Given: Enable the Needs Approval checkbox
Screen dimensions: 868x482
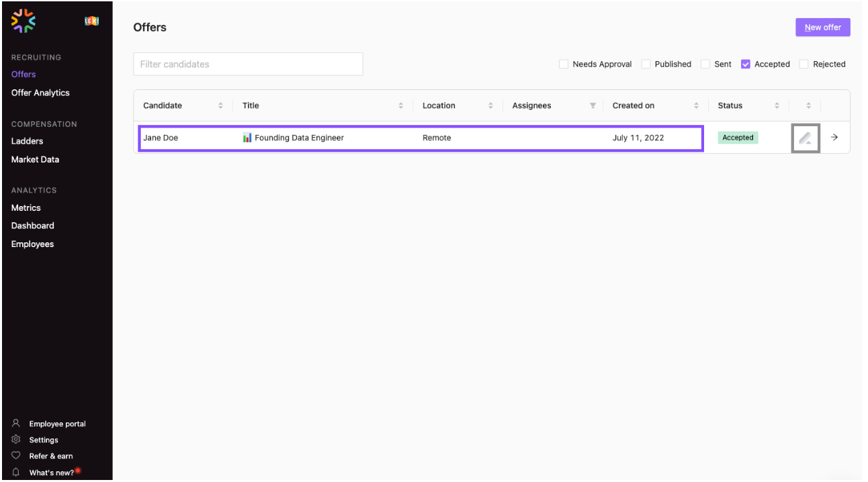Looking at the screenshot, I should (x=564, y=64).
